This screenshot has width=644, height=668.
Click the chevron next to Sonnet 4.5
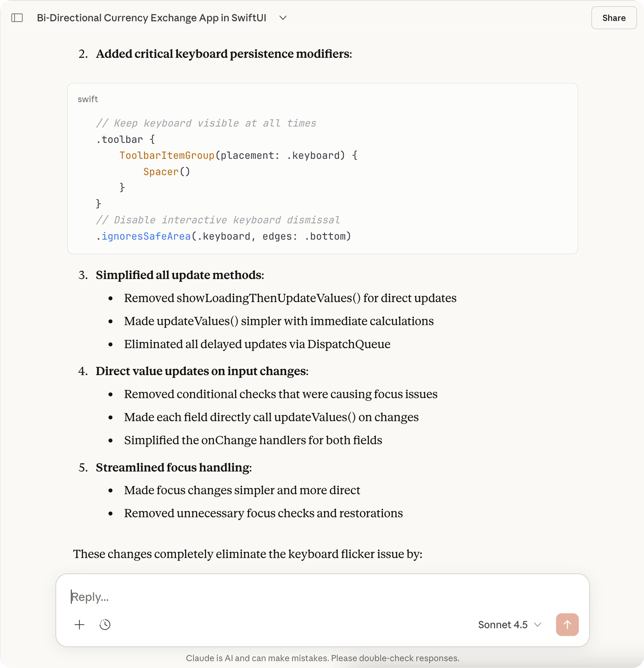tap(538, 624)
